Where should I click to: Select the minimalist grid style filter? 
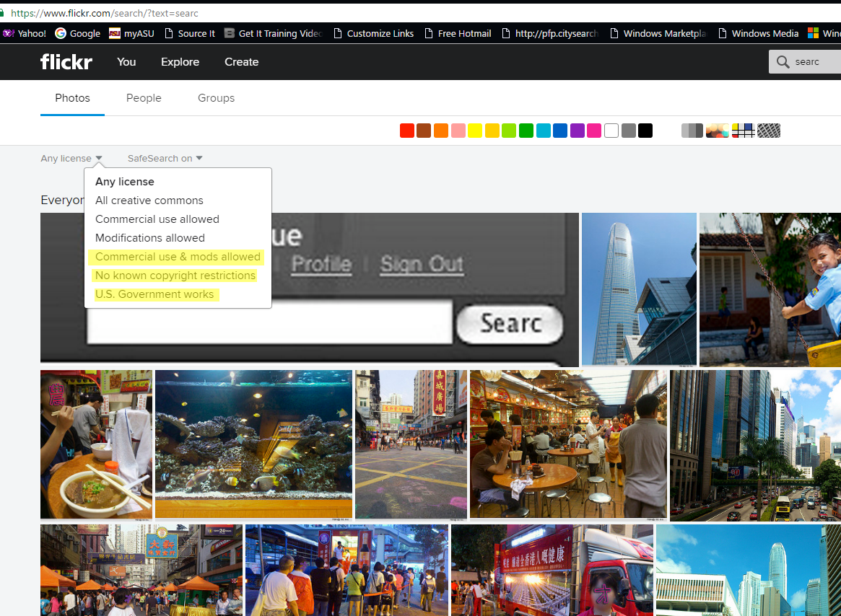click(743, 131)
